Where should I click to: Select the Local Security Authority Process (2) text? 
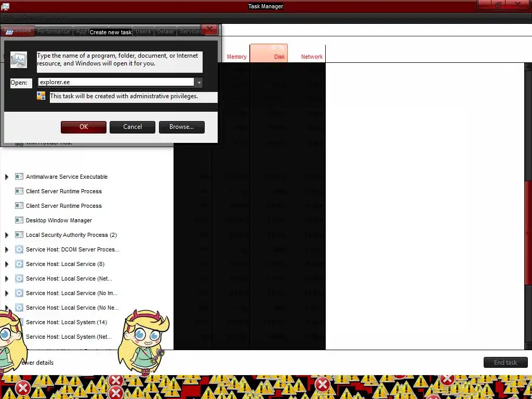(72, 235)
